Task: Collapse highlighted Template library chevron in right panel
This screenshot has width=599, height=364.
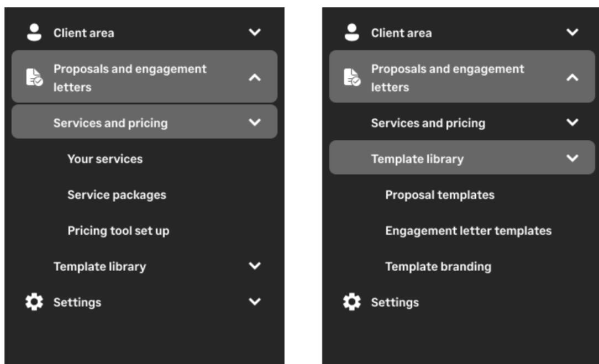Action: [572, 159]
